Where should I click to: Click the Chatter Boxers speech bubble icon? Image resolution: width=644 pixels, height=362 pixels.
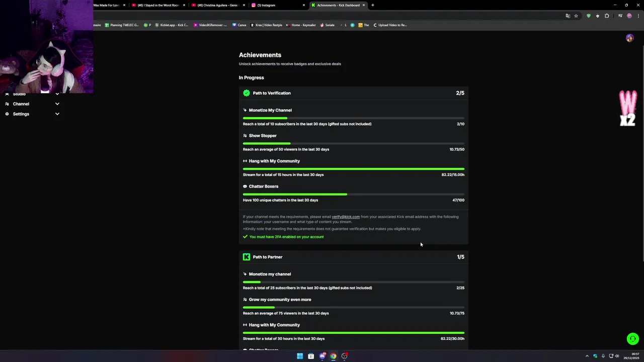(245, 187)
